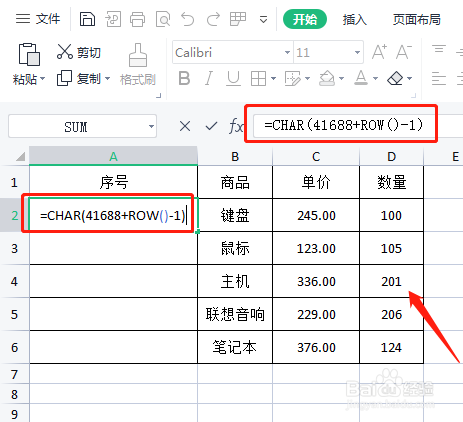
Task: Select column D header
Action: point(392,156)
